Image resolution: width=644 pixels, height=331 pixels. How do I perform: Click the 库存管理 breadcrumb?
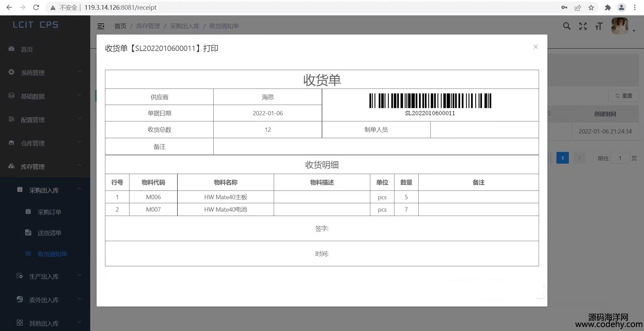click(x=148, y=26)
